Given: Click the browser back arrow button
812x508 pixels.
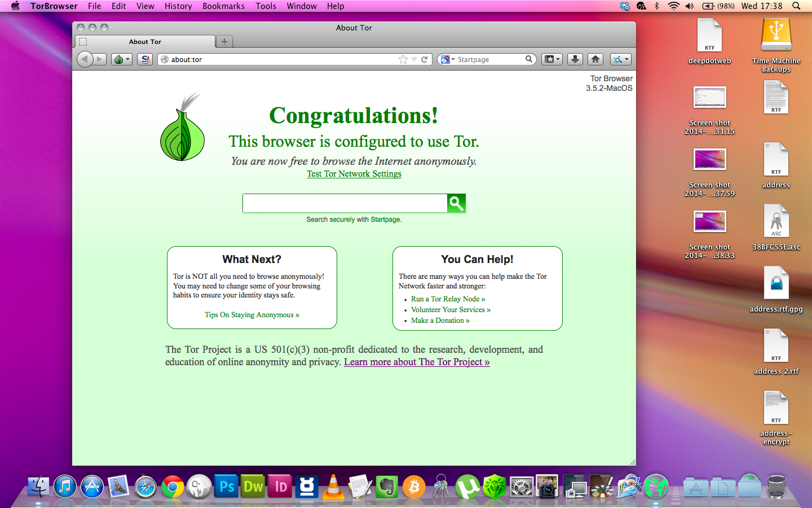Looking at the screenshot, I should (85, 59).
